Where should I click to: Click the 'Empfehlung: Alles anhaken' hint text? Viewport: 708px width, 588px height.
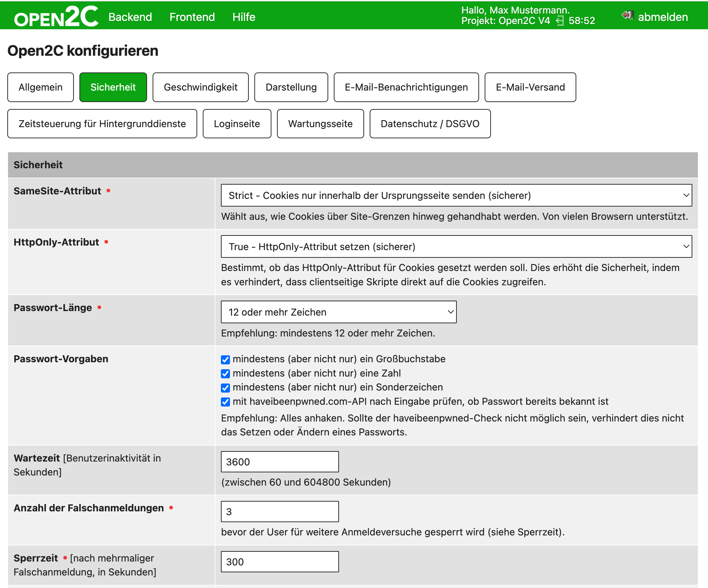tap(453, 425)
